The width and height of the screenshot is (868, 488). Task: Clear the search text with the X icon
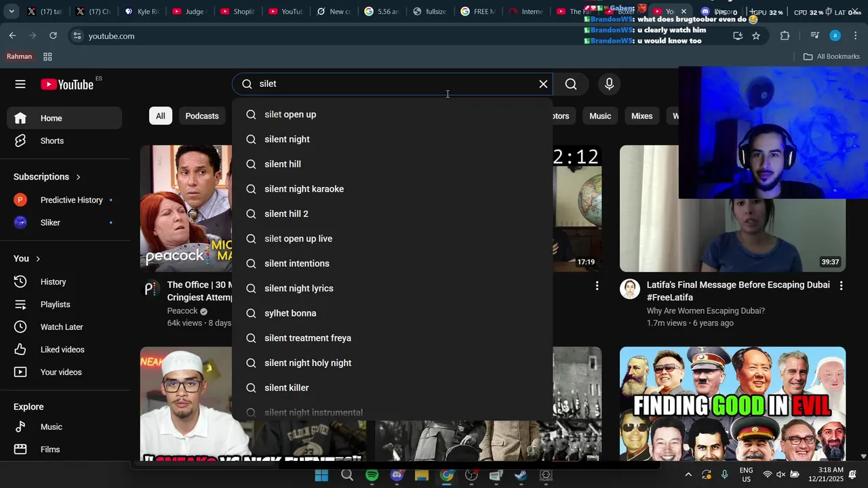(x=543, y=84)
